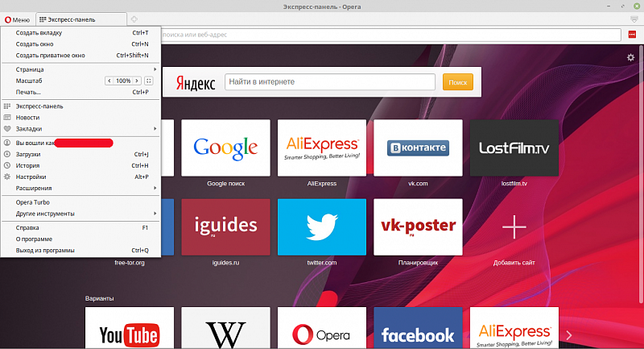Select the Экспресс-панель tab
Image resolution: width=644 pixels, height=349 pixels.
(81, 19)
